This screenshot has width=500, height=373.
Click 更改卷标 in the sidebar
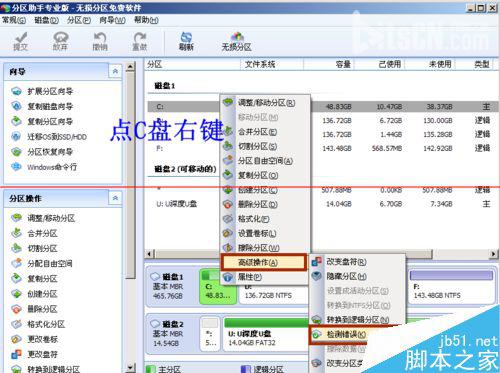(42, 339)
